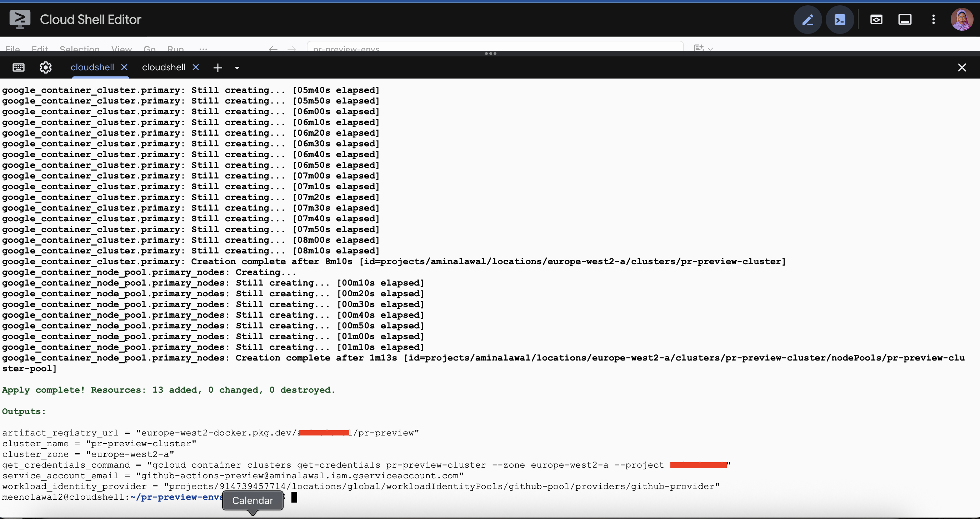Click 'Apply complete!' status line
Viewport: 980px width, 519px height.
coord(169,390)
